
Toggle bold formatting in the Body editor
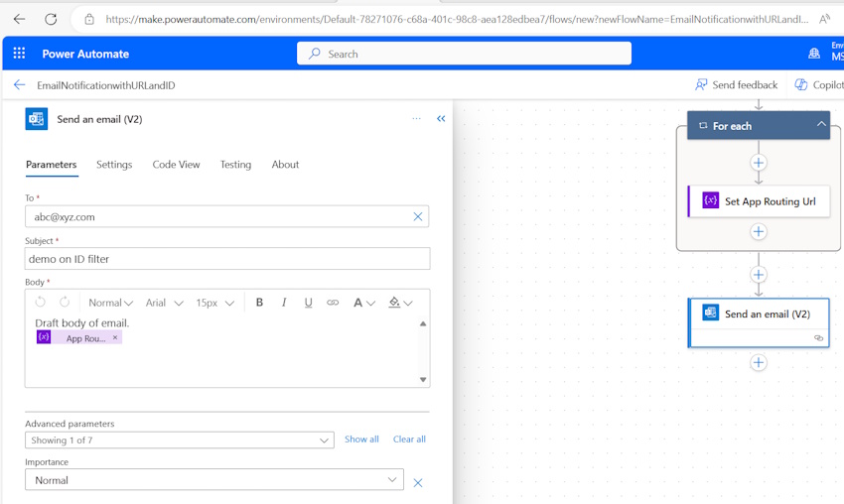259,303
